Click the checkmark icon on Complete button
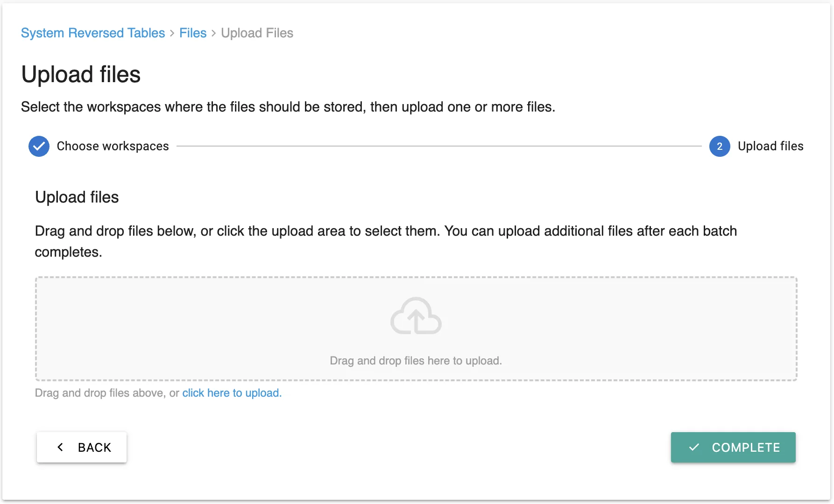The image size is (834, 504). coord(694,447)
